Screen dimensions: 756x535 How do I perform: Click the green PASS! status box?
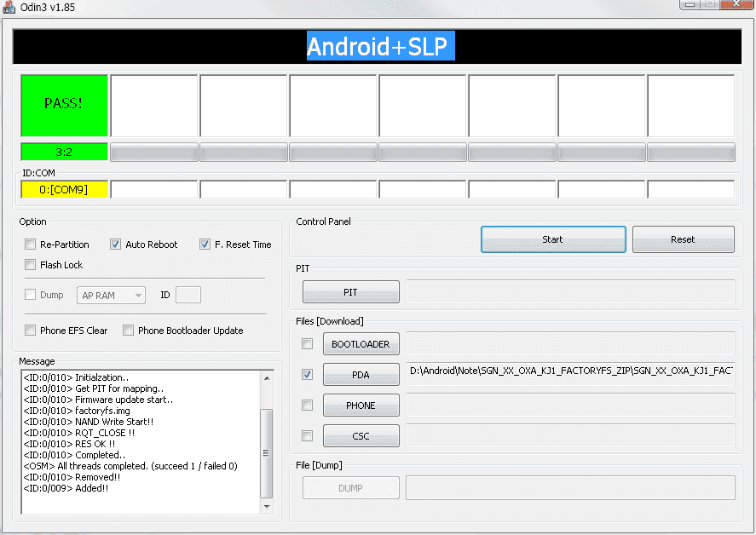[x=64, y=106]
